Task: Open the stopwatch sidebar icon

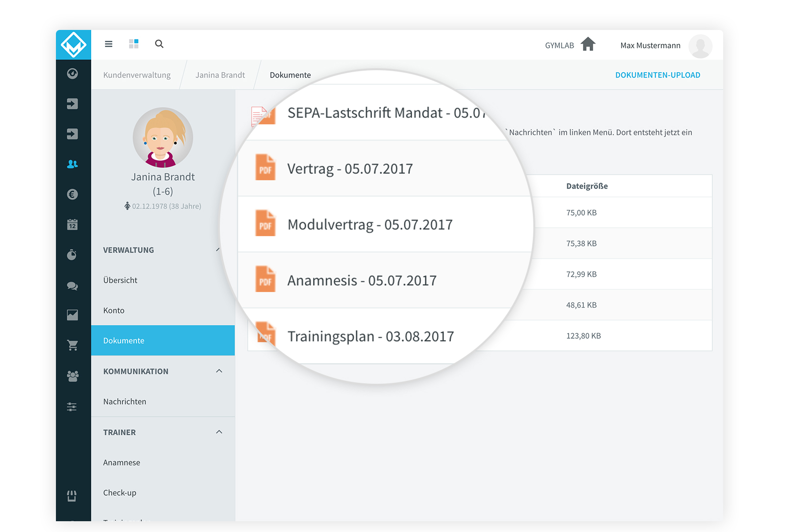Action: [x=72, y=255]
